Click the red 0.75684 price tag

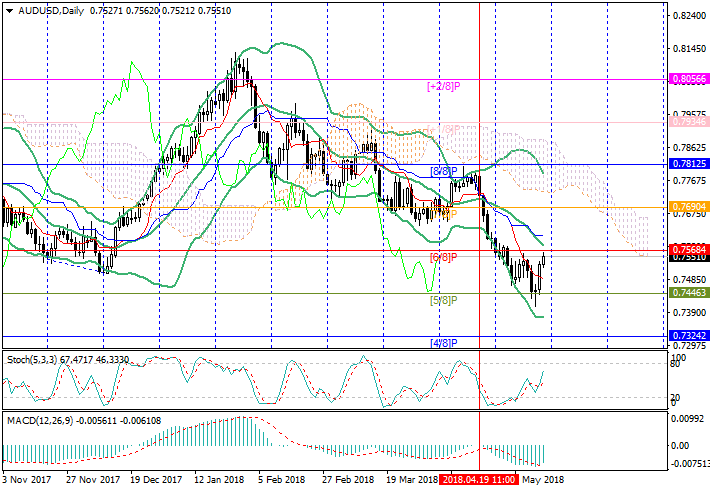(689, 250)
